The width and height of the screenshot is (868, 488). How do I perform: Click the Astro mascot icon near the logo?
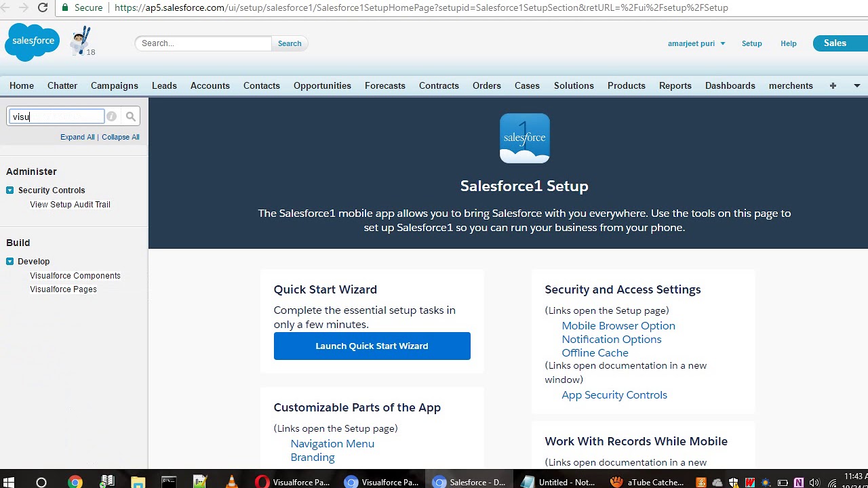pyautogui.click(x=81, y=41)
